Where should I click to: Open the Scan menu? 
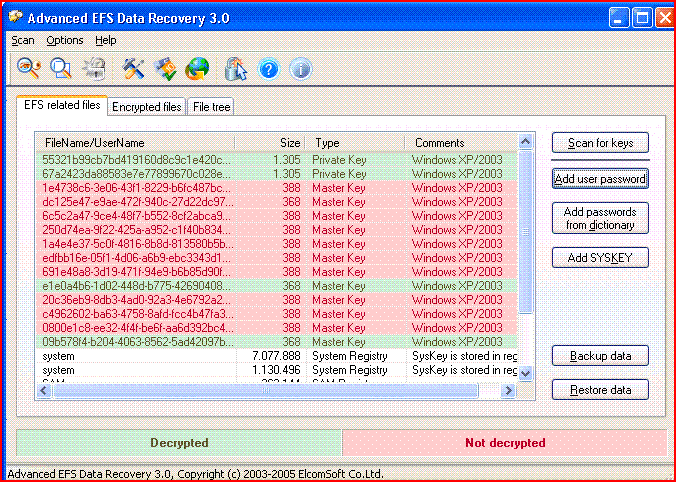23,41
